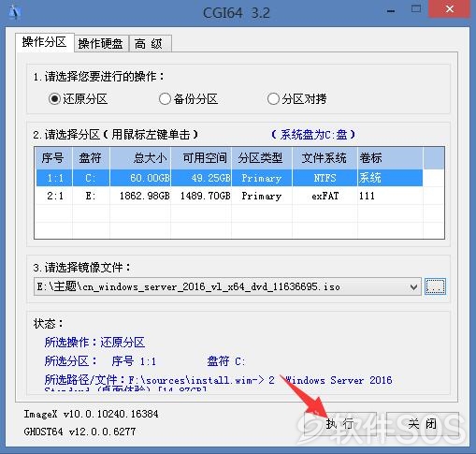Open the image file browse button

pos(435,286)
